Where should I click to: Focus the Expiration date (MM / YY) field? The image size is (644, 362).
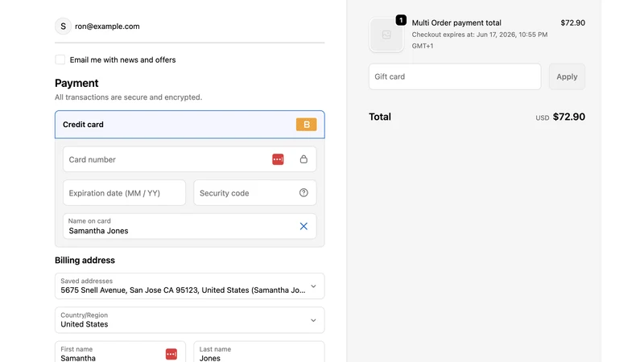click(x=124, y=193)
